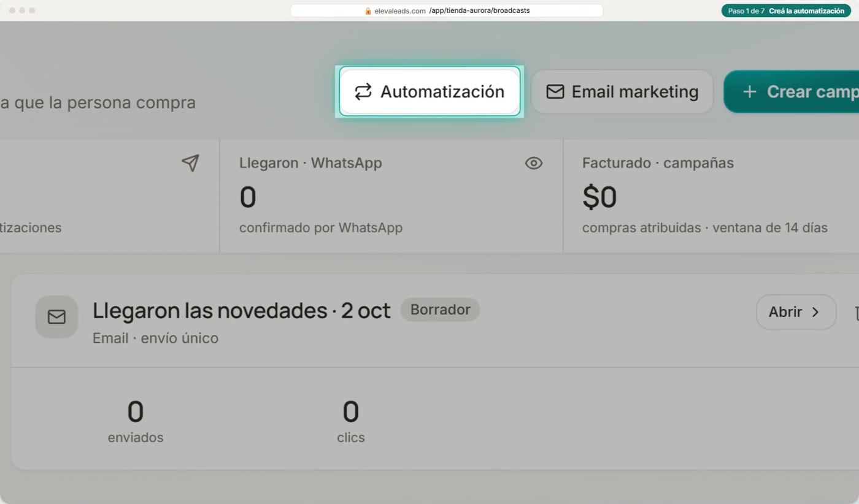This screenshot has height=504, width=859.
Task: Click the campaign title Llegaron las novedades · 2 oct
Action: [241, 310]
